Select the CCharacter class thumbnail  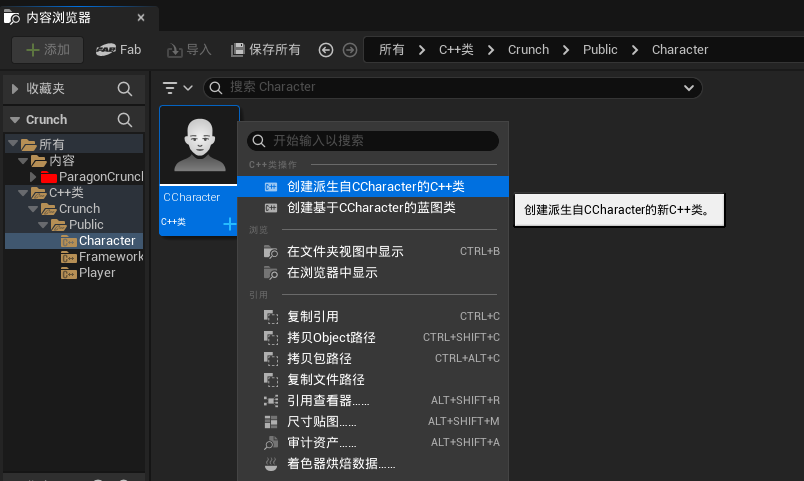(x=199, y=145)
